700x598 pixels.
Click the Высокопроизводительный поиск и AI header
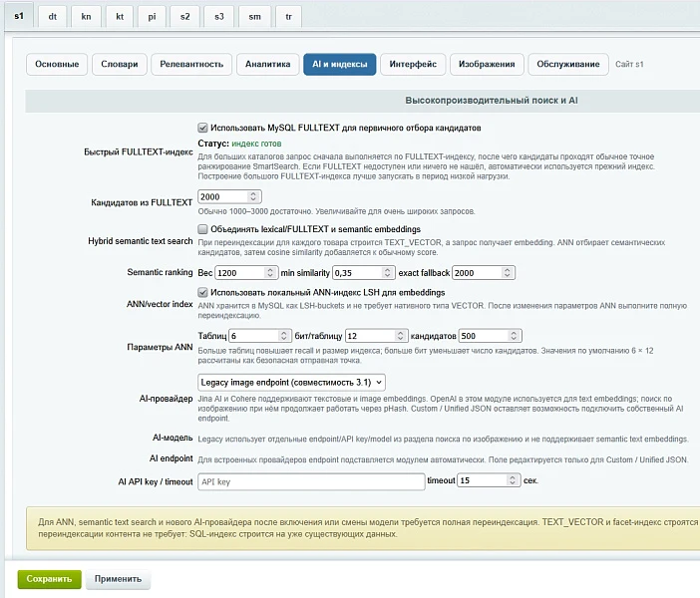click(491, 101)
